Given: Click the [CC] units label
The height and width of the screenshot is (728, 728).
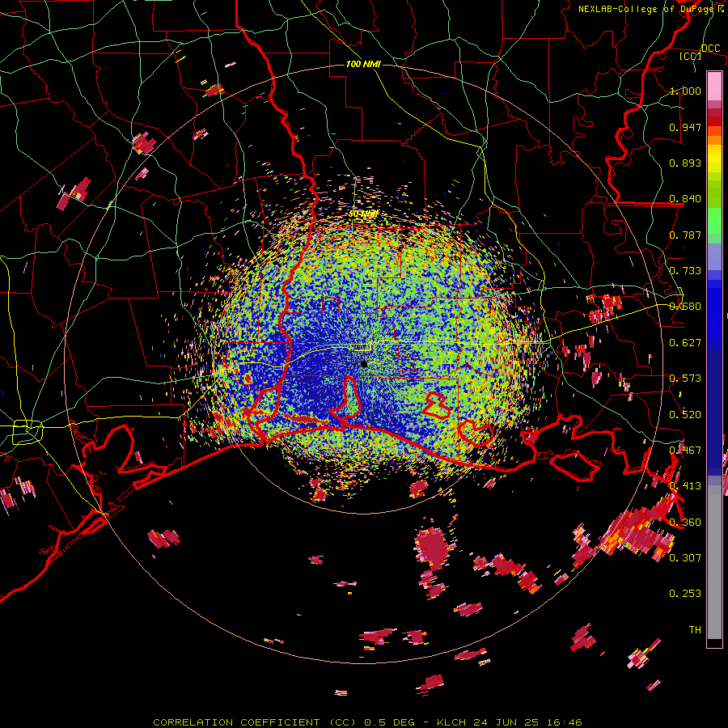Looking at the screenshot, I should (x=691, y=56).
